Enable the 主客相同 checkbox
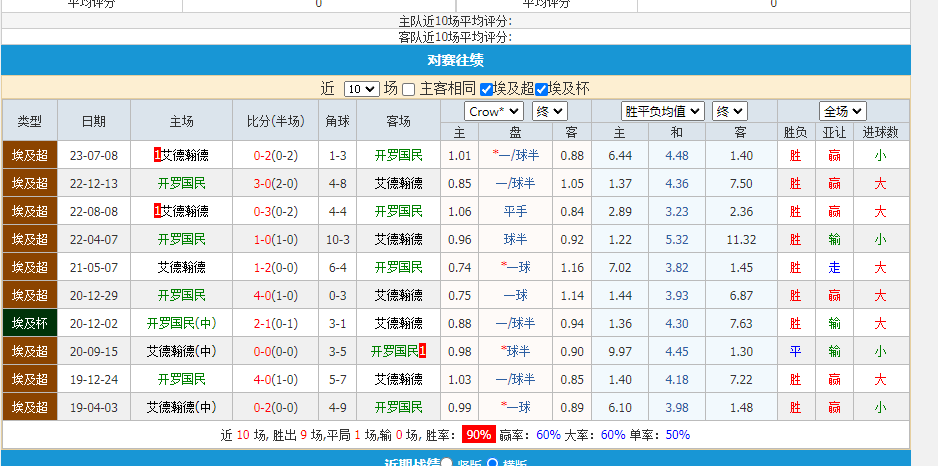This screenshot has height=466, width=938. point(409,89)
